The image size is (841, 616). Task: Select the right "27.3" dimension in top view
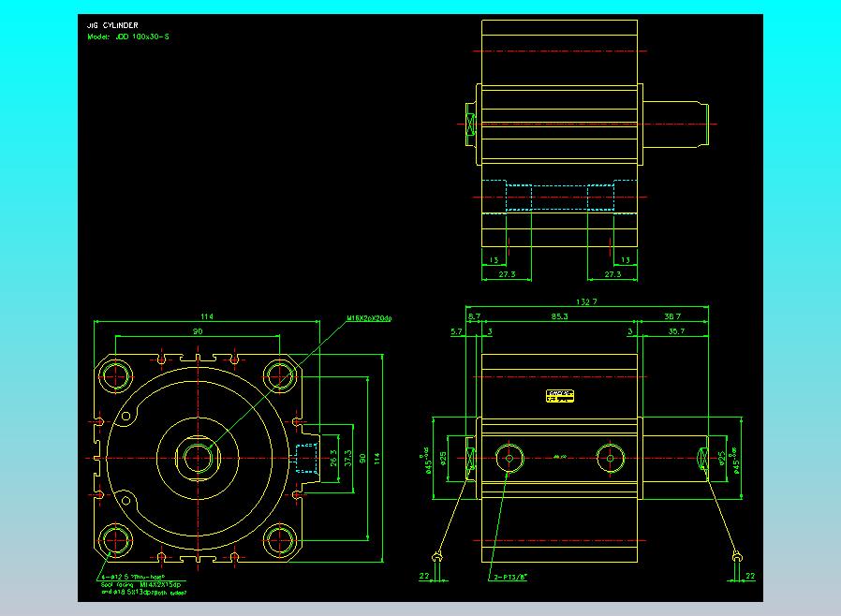(612, 274)
